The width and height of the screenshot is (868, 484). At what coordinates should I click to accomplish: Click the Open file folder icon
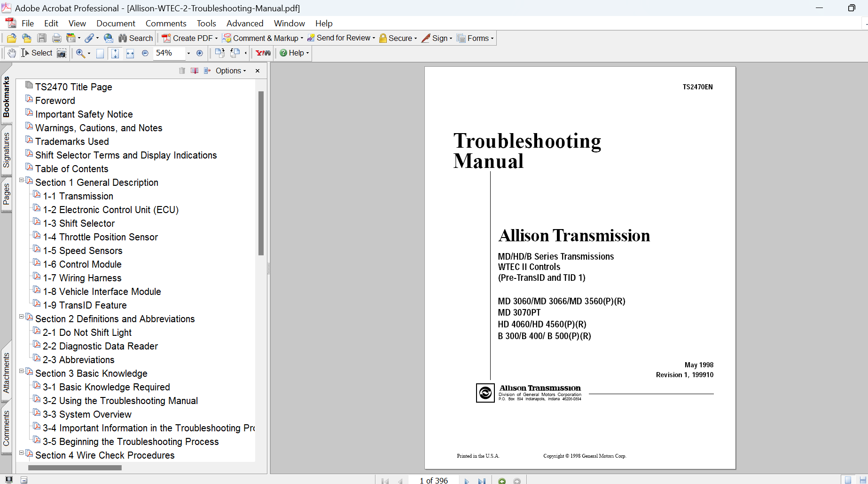point(12,38)
